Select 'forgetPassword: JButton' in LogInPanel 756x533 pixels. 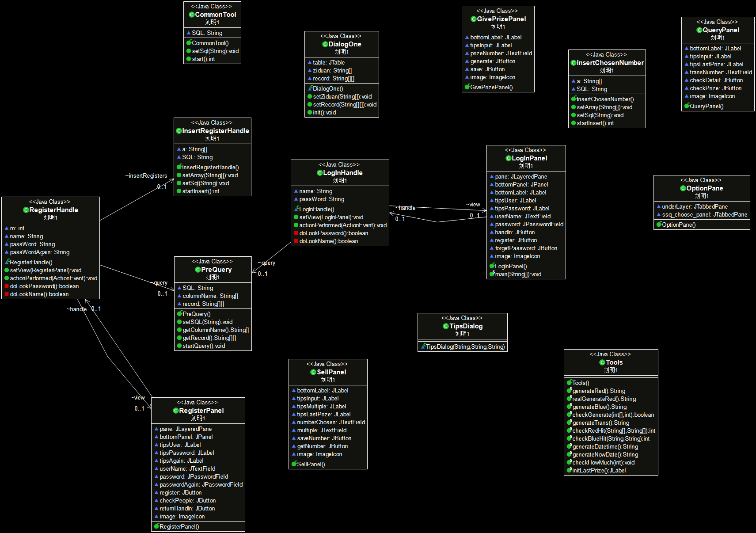(526, 248)
